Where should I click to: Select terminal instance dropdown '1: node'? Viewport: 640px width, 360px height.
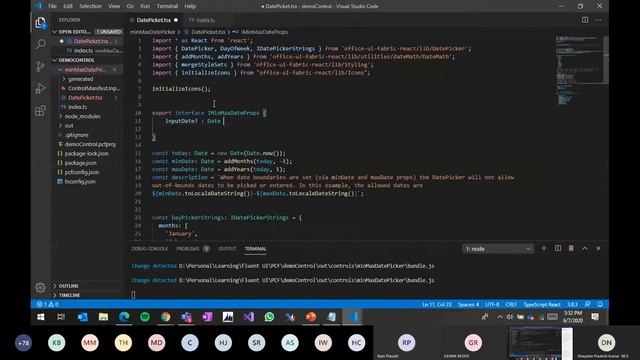[x=498, y=249]
